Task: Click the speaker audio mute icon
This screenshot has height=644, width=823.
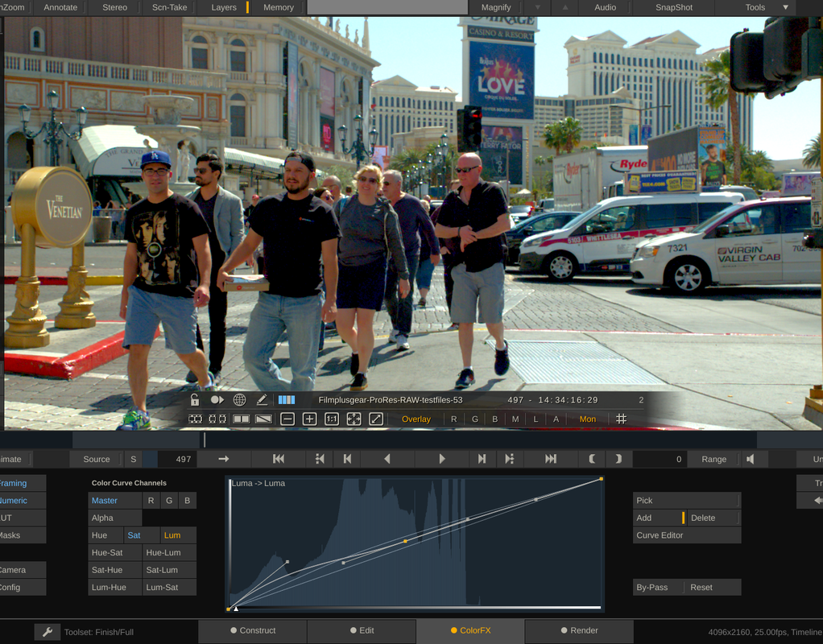Action: coord(751,459)
